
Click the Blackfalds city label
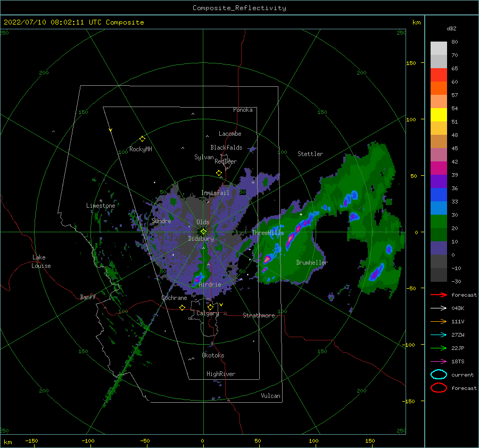(226, 148)
